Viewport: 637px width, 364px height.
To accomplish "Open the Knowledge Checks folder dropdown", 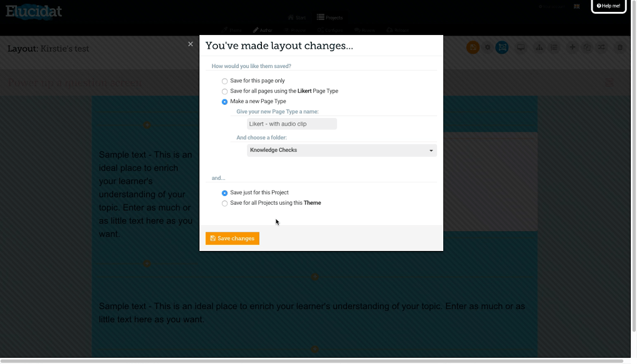I will (x=342, y=150).
